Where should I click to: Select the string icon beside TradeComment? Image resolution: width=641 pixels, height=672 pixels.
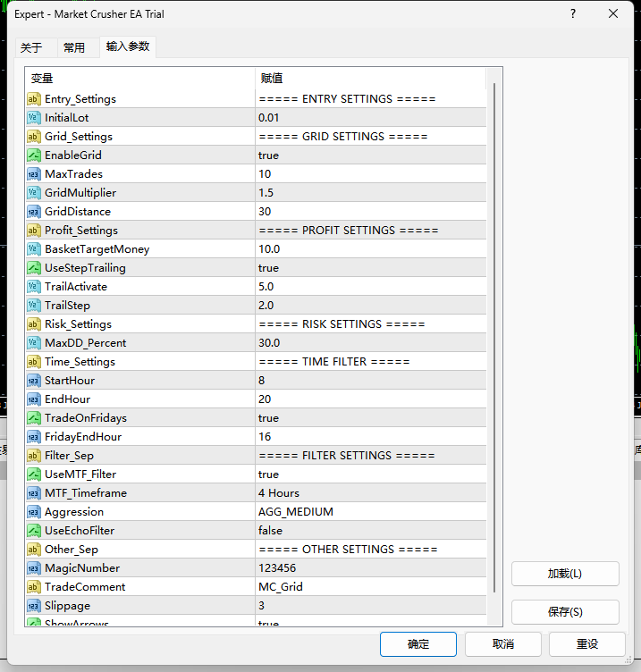tap(34, 587)
